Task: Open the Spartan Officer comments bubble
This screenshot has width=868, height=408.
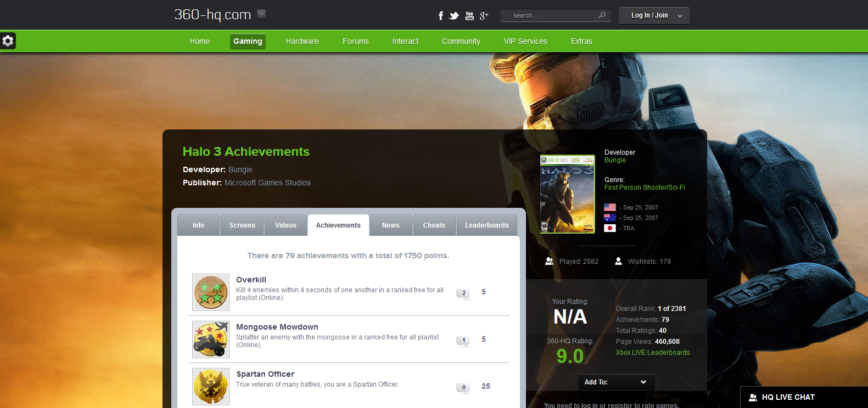Action: [x=463, y=388]
